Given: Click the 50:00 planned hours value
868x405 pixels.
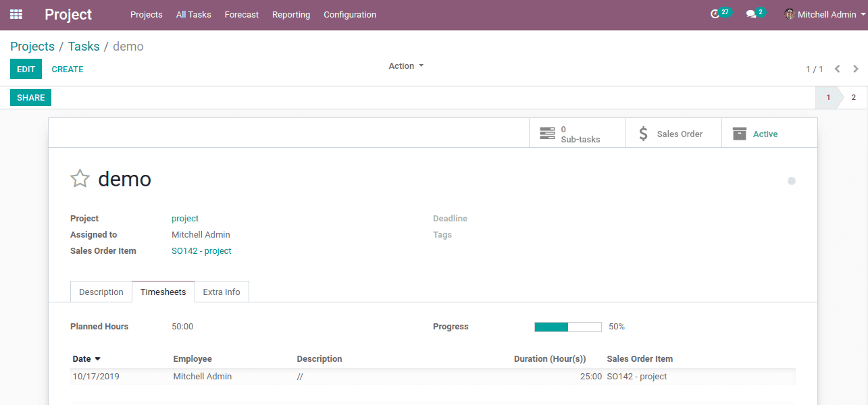Looking at the screenshot, I should (x=182, y=327).
